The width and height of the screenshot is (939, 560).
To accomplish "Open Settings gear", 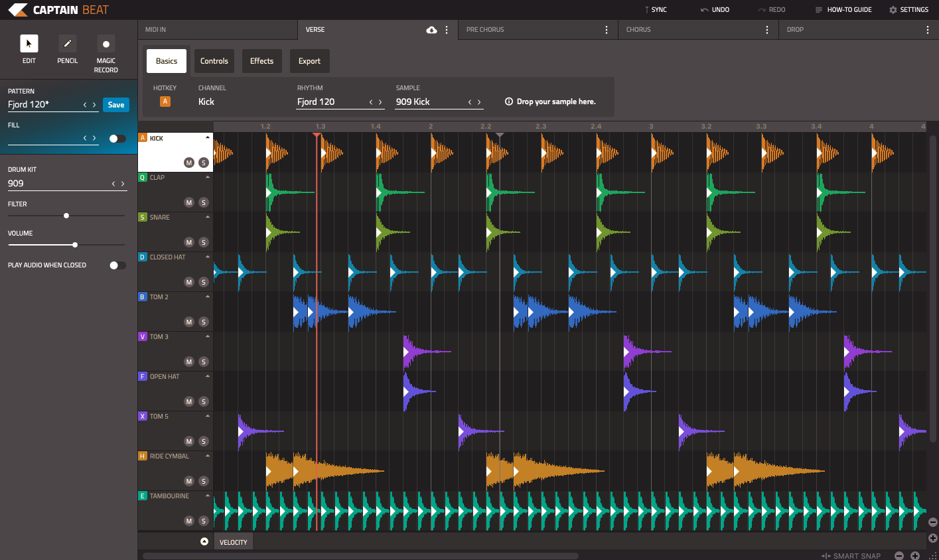I will 893,10.
